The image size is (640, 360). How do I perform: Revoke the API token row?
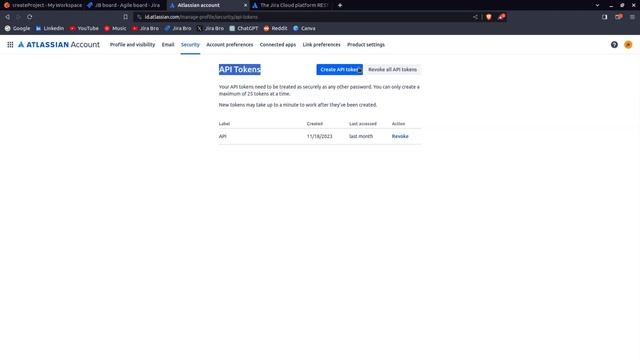coord(400,136)
